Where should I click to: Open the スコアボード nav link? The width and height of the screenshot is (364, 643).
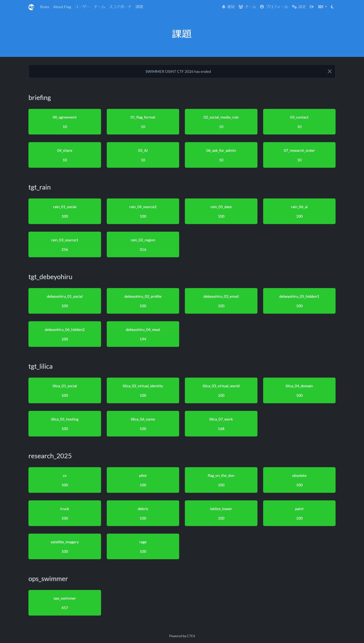pyautogui.click(x=120, y=7)
